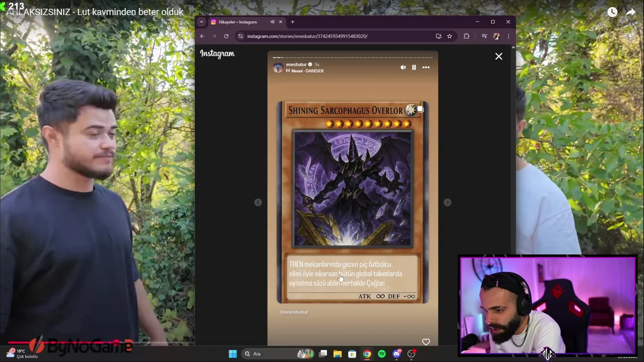Switch to Chrome on the taskbar

[367, 354]
